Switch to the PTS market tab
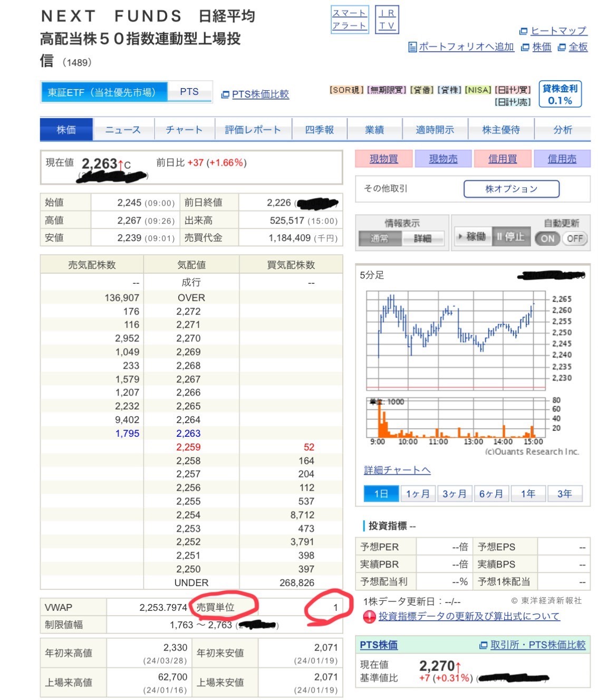 pos(189,92)
